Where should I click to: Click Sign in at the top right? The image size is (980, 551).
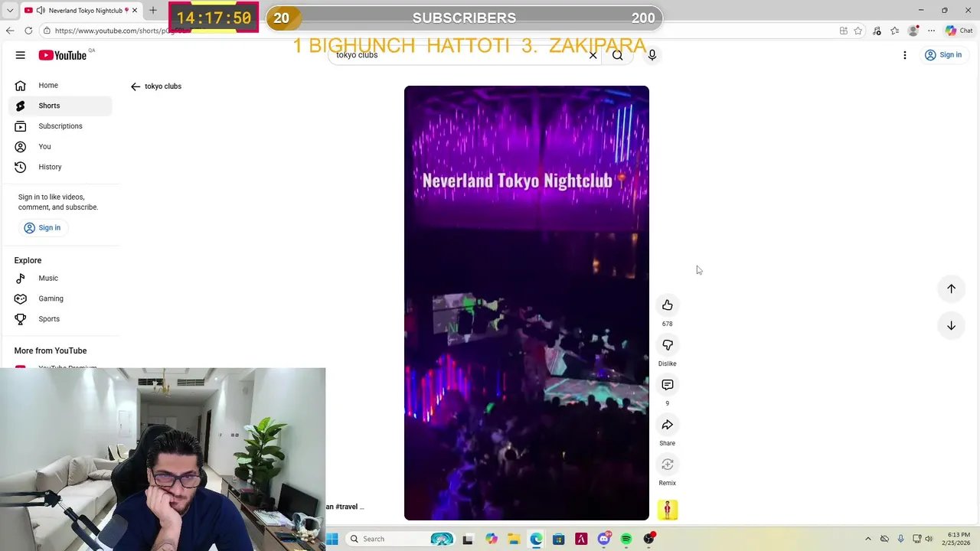pyautogui.click(x=942, y=55)
